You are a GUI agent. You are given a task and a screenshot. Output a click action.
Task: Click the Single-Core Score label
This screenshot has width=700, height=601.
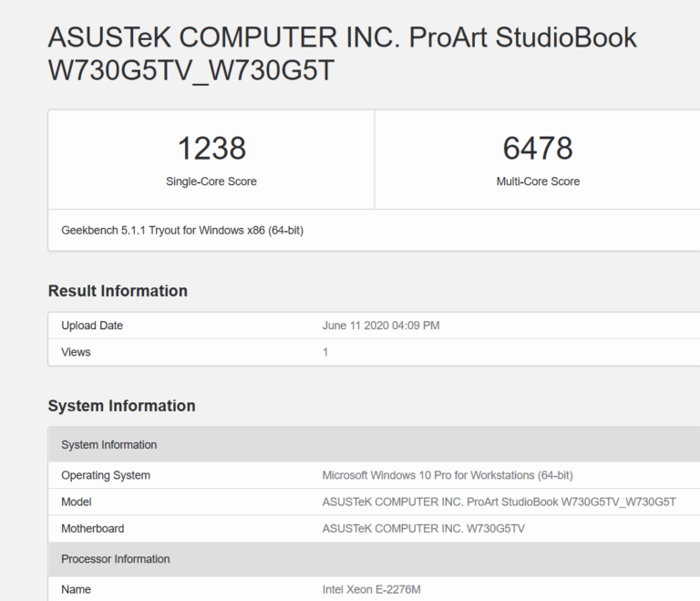point(211,181)
